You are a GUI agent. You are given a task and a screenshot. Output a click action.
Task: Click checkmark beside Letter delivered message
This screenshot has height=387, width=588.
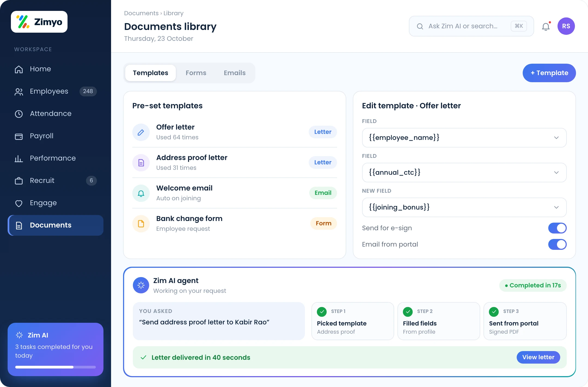[x=143, y=357]
